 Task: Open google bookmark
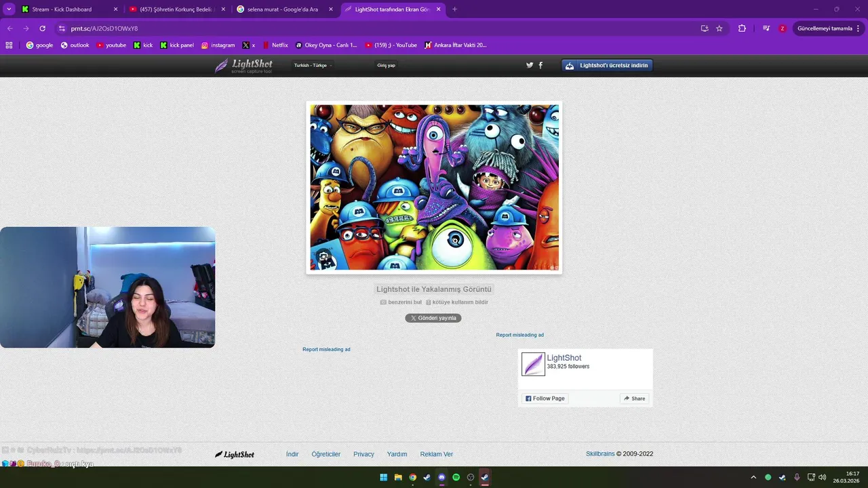39,45
